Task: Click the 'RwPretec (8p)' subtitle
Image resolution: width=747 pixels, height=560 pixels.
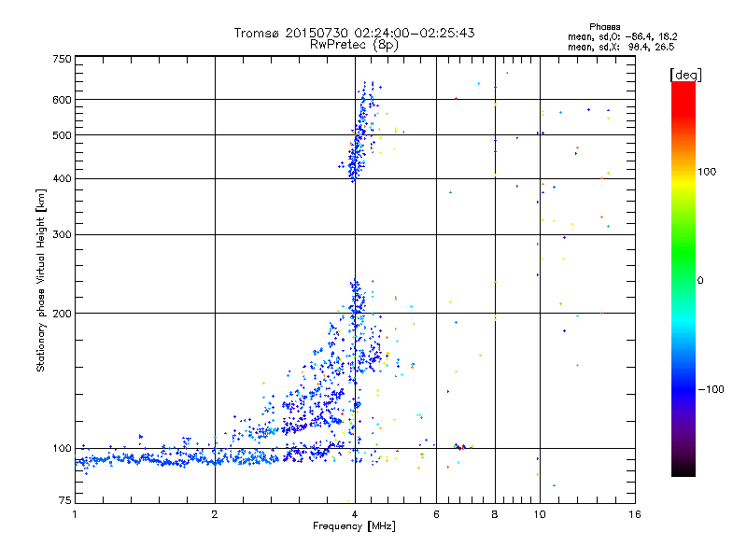Action: (354, 45)
